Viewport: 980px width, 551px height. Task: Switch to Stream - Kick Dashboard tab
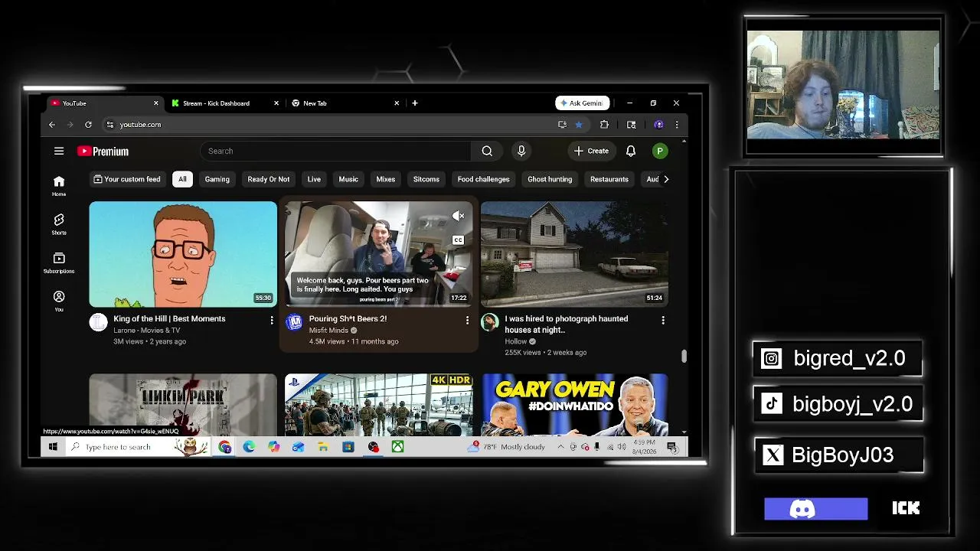pyautogui.click(x=224, y=103)
